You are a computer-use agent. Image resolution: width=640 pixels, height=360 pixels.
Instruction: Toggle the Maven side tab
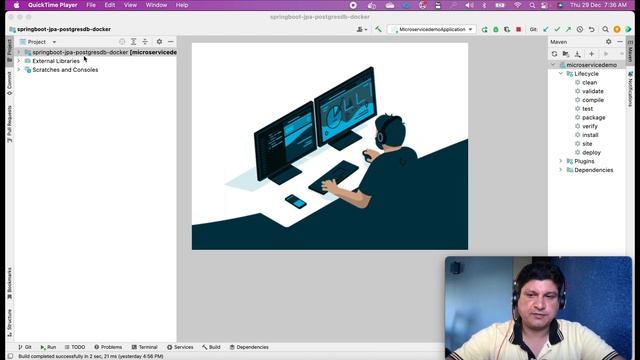click(x=630, y=51)
